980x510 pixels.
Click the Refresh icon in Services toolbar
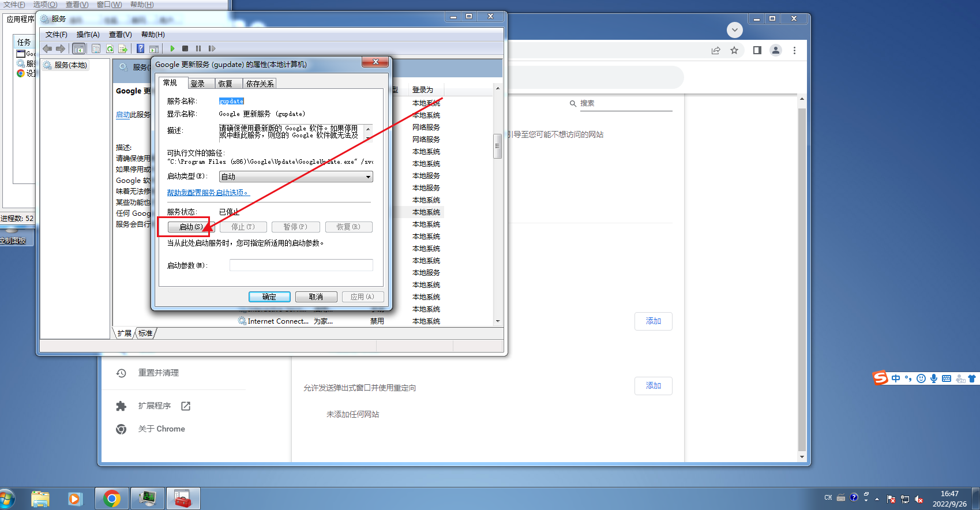pos(110,48)
